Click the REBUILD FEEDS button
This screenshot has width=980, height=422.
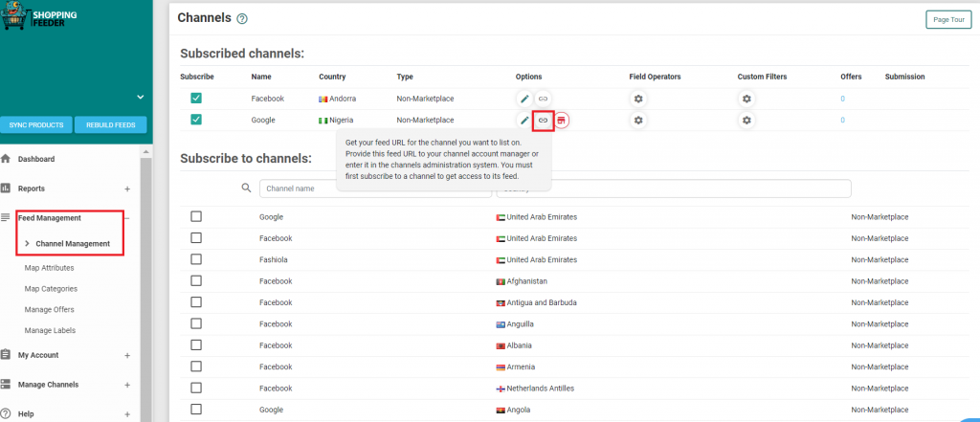coord(111,124)
